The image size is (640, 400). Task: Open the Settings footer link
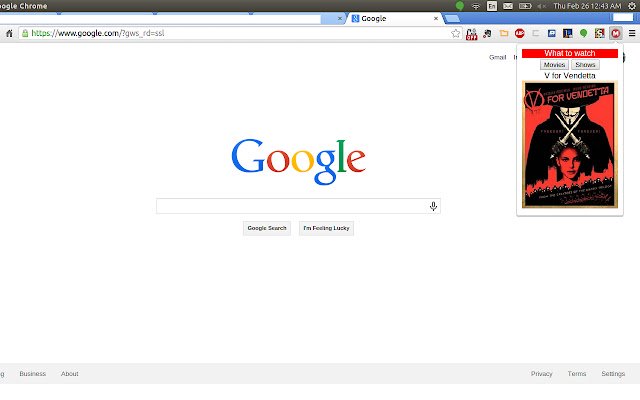613,374
